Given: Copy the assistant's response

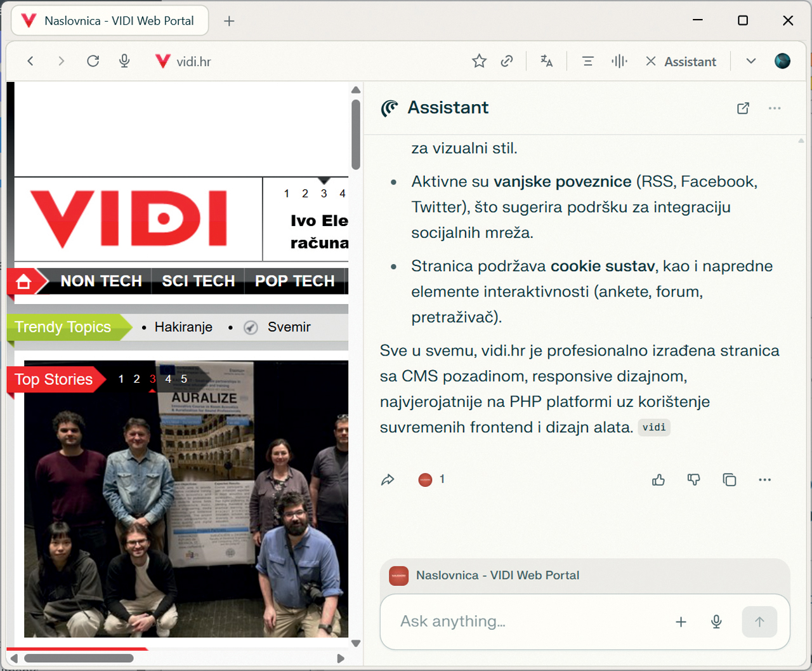Looking at the screenshot, I should [729, 480].
